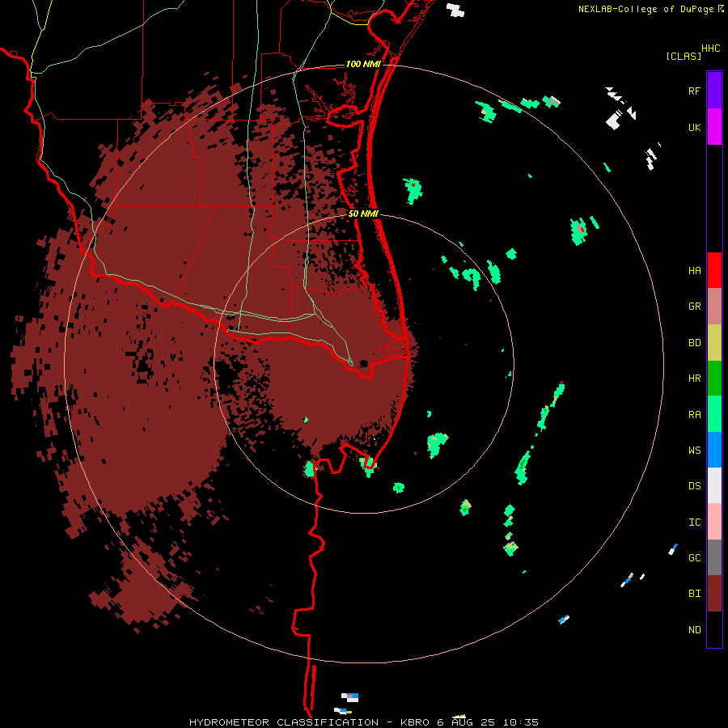
Task: Click "HYDROMETEOR CLASSIFICATION" caption text
Action: [284, 722]
